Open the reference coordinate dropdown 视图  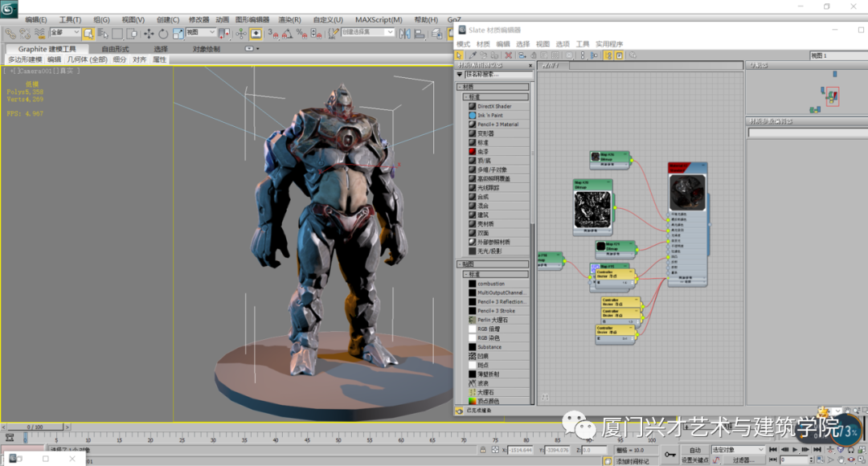point(201,32)
